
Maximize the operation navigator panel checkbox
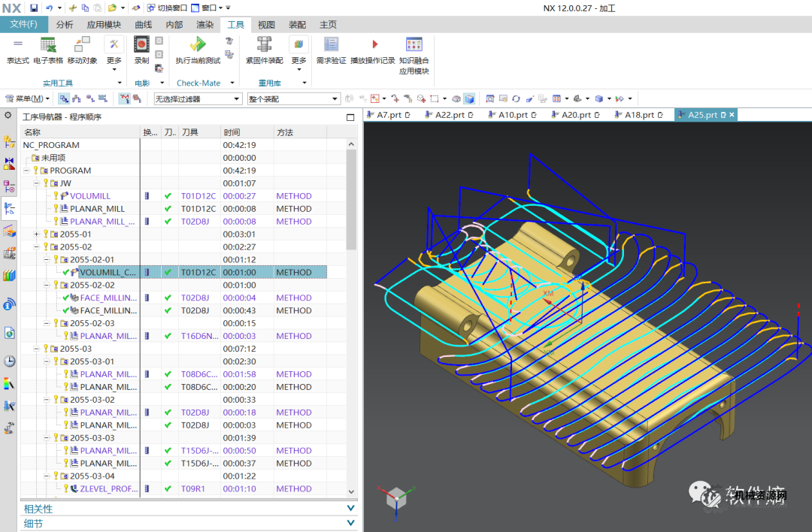[350, 117]
